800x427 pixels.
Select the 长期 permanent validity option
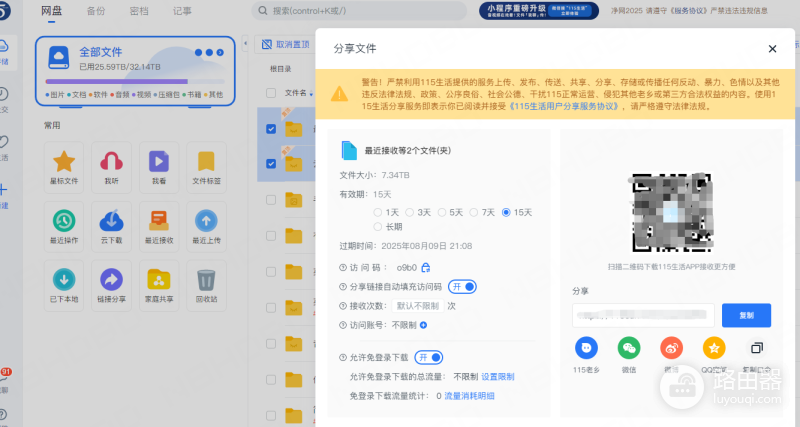[x=378, y=227]
